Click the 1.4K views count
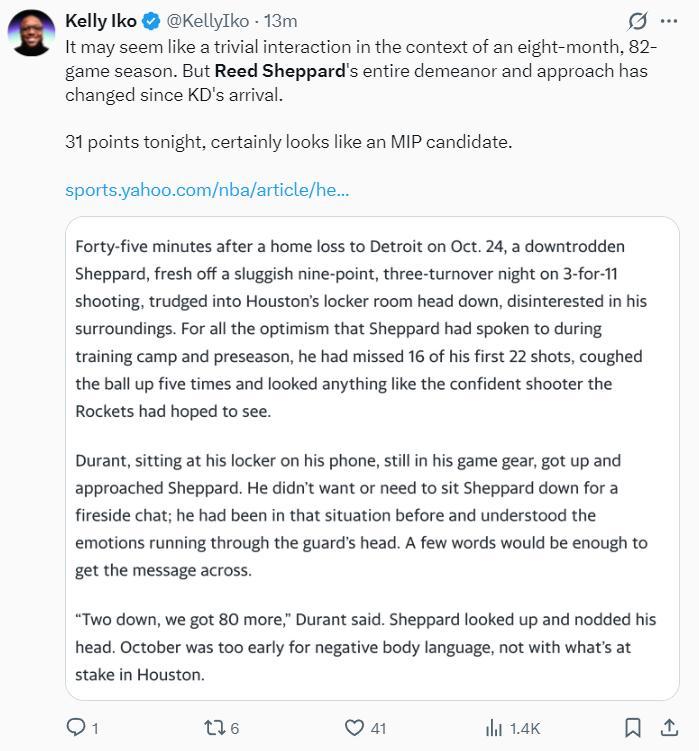The width and height of the screenshot is (699, 751). tap(524, 729)
